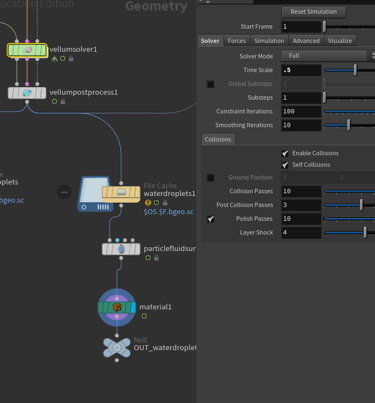Click the Layer Shock slider handle
The image size is (375, 403).
[365, 233]
